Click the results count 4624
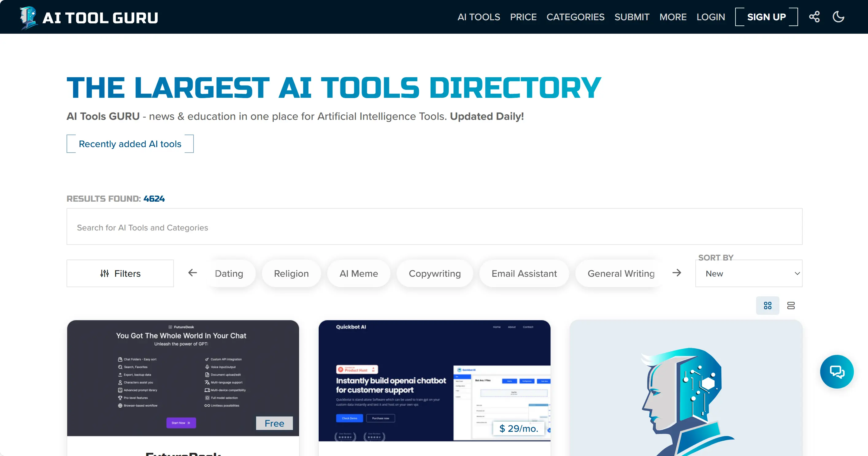 [x=154, y=199]
